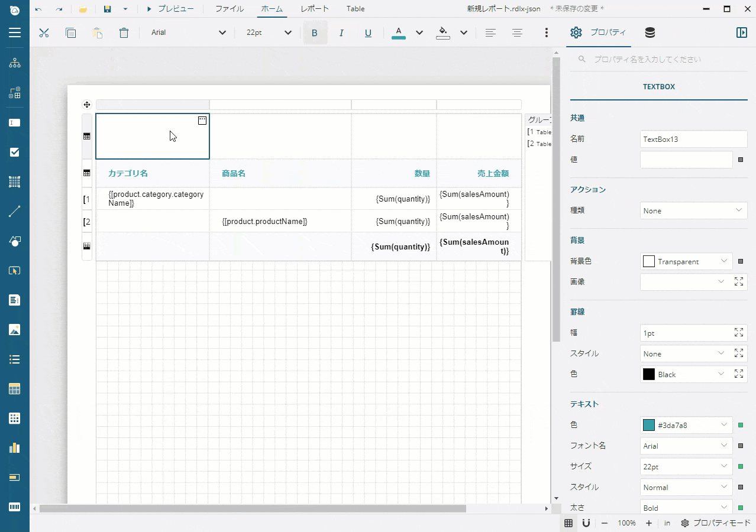The height and width of the screenshot is (532, 756).
Task: Select the TextBox tool in the toolbox
Action: click(14, 122)
